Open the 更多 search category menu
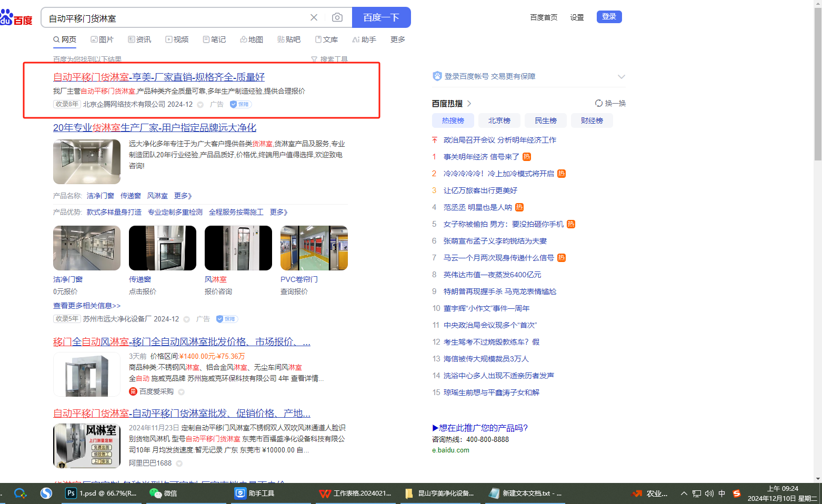The width and height of the screenshot is (822, 504). coord(398,39)
